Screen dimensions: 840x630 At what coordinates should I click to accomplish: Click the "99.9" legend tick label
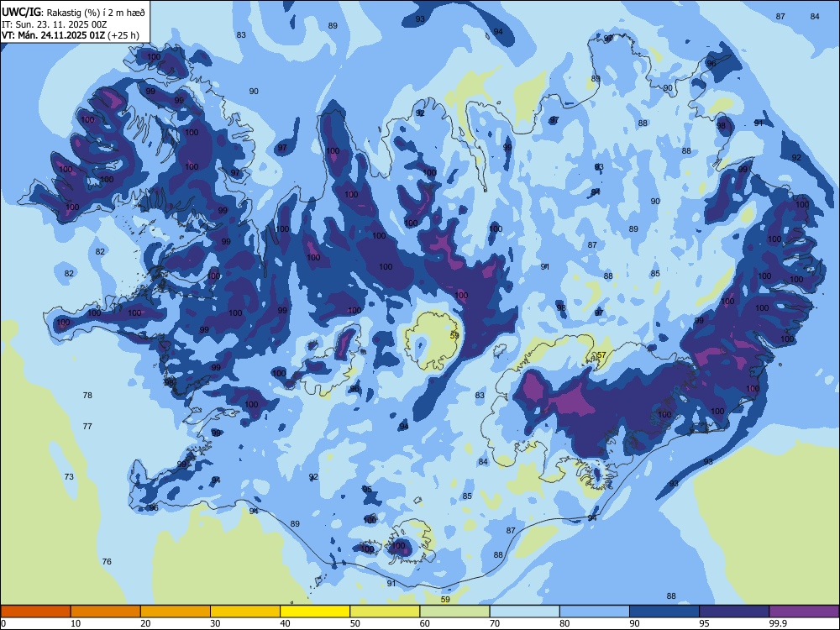[x=777, y=623]
